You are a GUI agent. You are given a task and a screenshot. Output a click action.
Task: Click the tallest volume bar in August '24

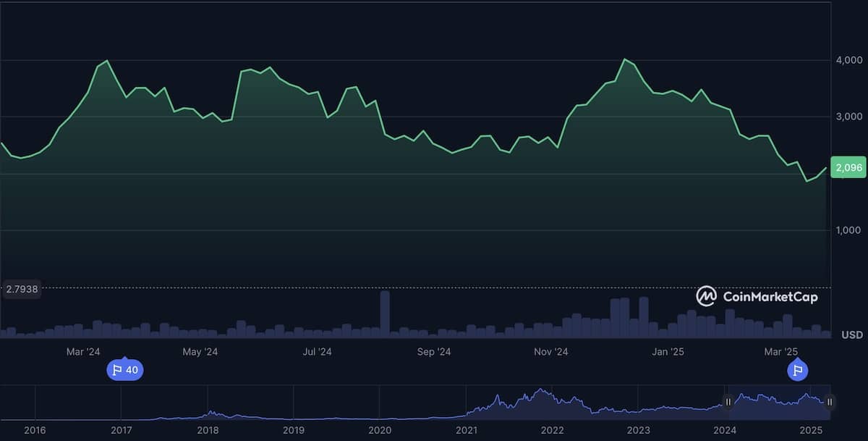point(385,313)
